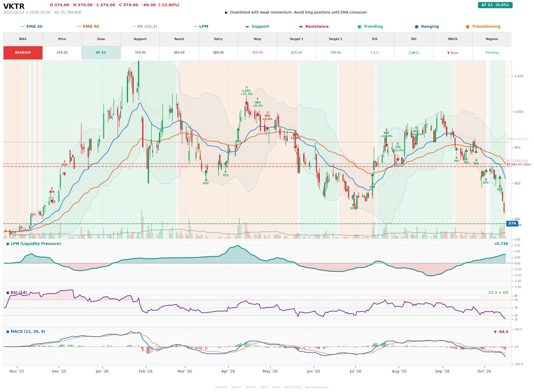The width and height of the screenshot is (534, 392).
Task: Select the AT S1 zone cell
Action: [x=101, y=53]
